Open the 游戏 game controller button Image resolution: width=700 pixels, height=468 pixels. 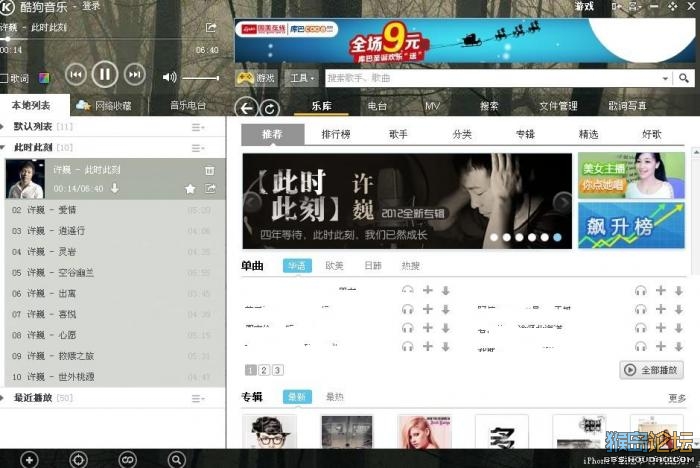point(257,78)
